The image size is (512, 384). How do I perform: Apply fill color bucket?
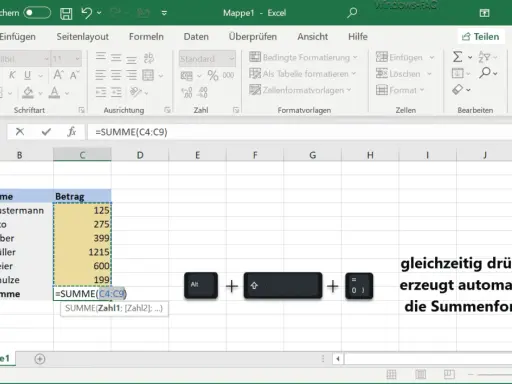pyautogui.click(x=28, y=93)
